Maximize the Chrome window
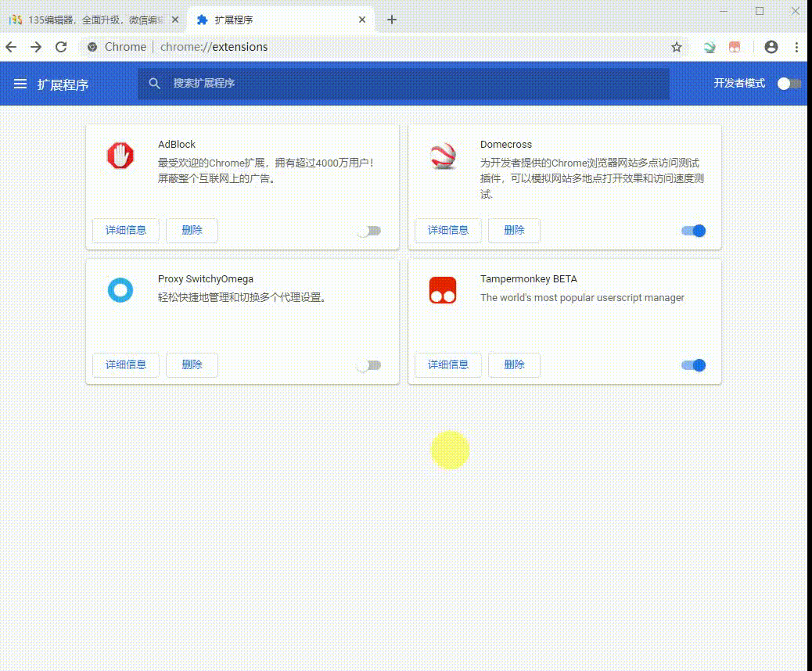The image size is (812, 671). point(759,11)
